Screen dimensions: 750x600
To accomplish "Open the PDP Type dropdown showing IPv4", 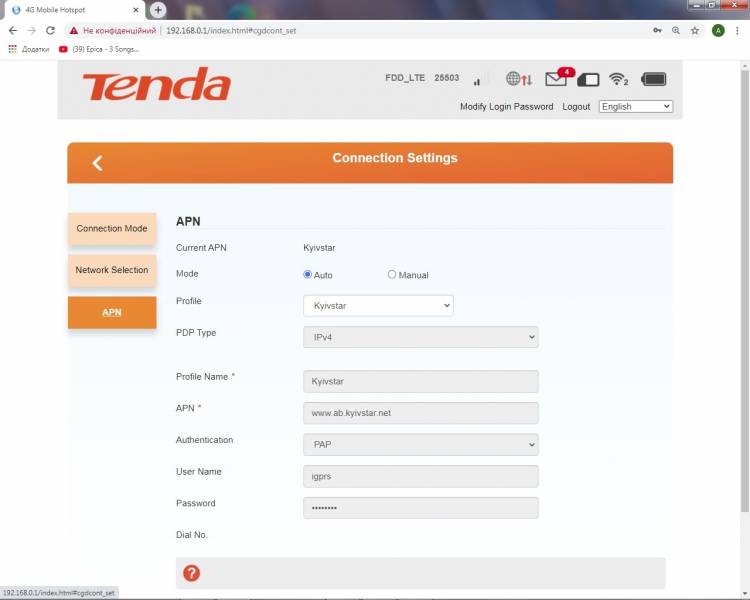I will coord(420,337).
